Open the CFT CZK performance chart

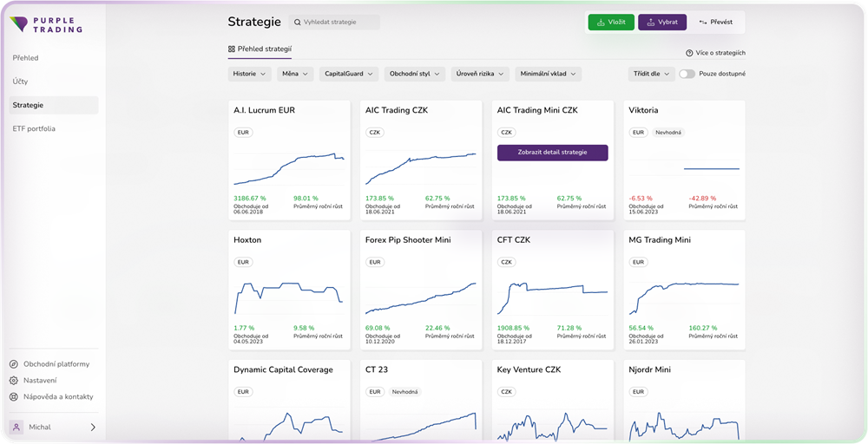coord(552,297)
